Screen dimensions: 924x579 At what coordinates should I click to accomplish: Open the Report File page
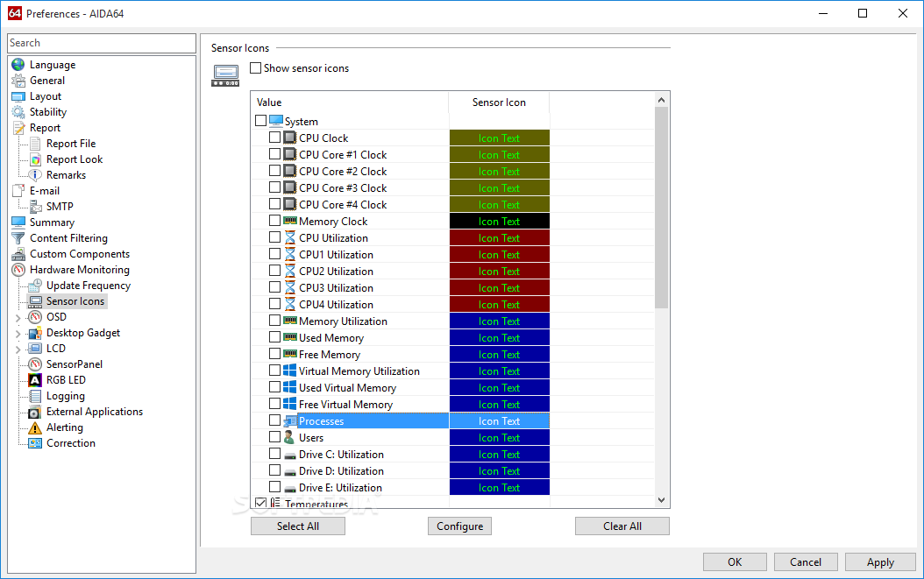tap(71, 144)
